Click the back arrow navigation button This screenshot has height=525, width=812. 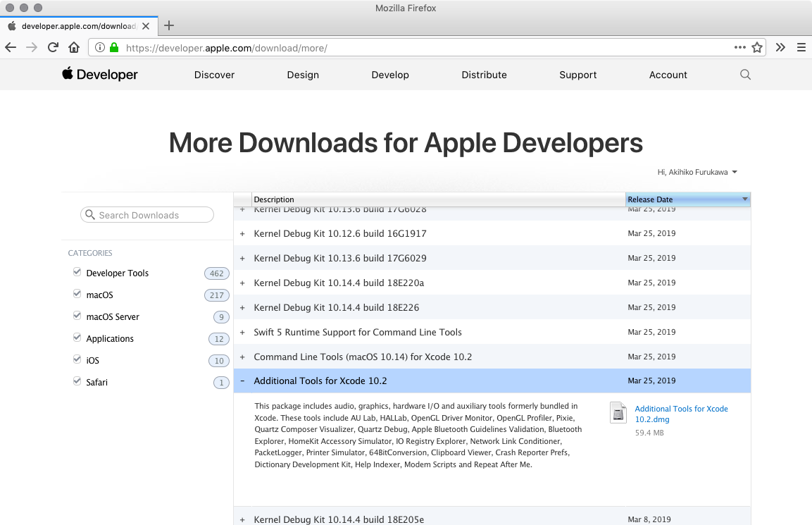pyautogui.click(x=11, y=47)
